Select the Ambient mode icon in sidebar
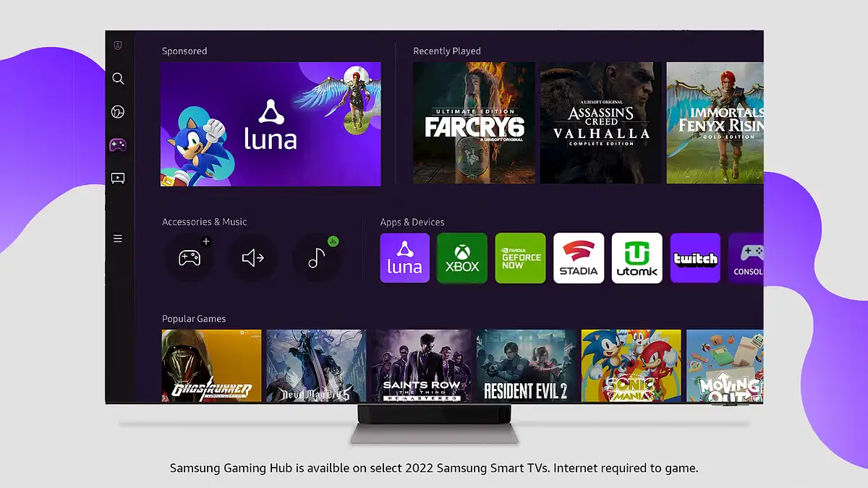 coord(118,112)
